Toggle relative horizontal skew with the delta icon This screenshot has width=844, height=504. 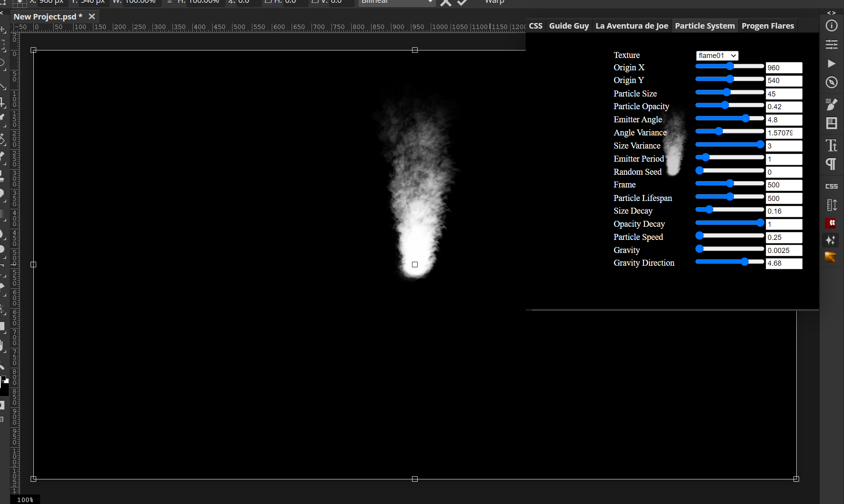pyautogui.click(x=268, y=2)
